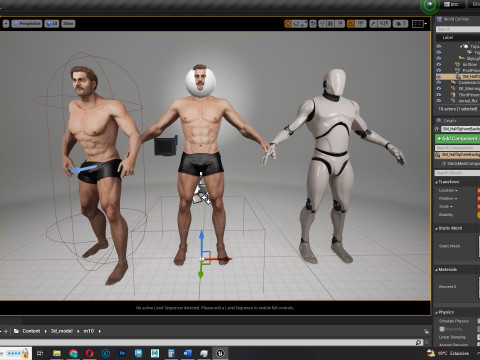Toggle rotation snapping angle icon
The height and width of the screenshot is (360, 480).
pos(351,24)
